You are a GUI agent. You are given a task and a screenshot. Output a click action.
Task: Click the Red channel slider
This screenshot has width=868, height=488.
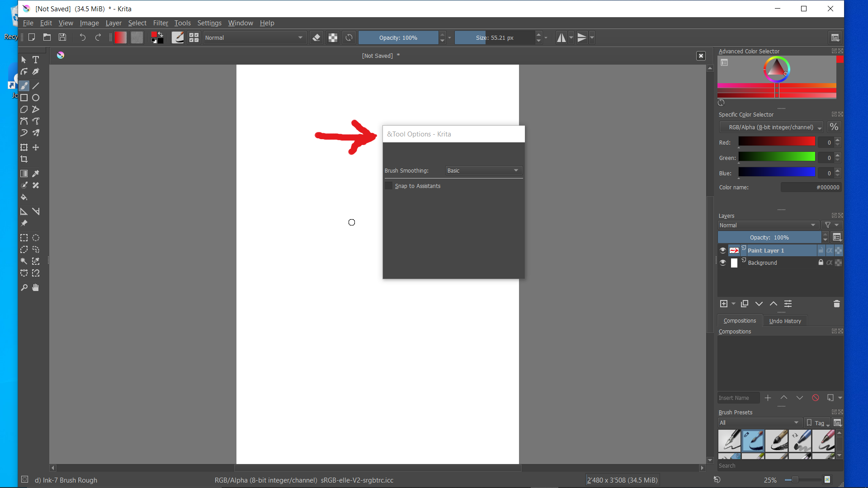(x=777, y=142)
